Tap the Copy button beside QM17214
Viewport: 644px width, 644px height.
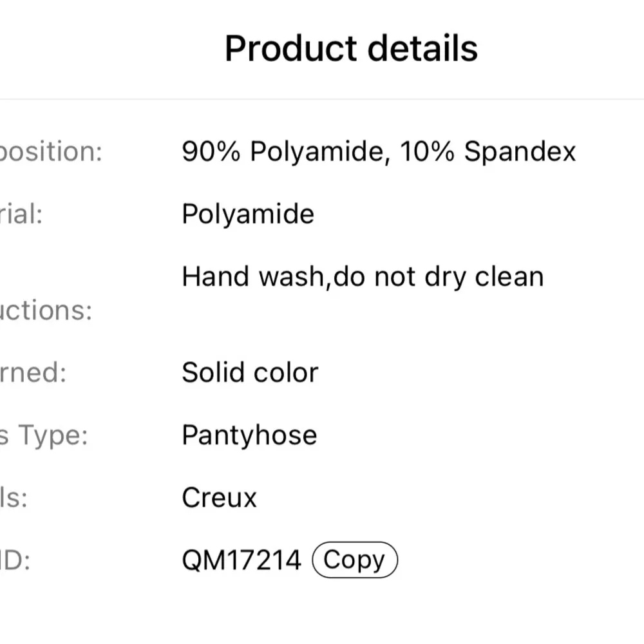pyautogui.click(x=354, y=560)
